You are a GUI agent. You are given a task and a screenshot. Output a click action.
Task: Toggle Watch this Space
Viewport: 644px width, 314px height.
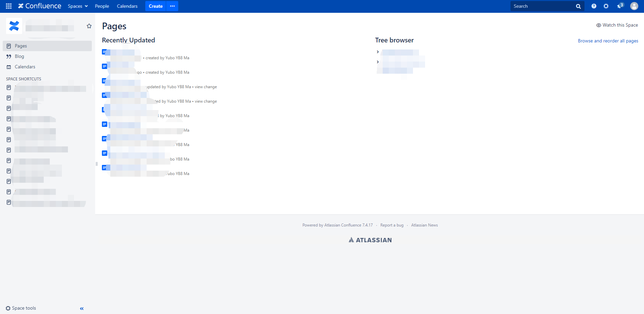click(617, 25)
